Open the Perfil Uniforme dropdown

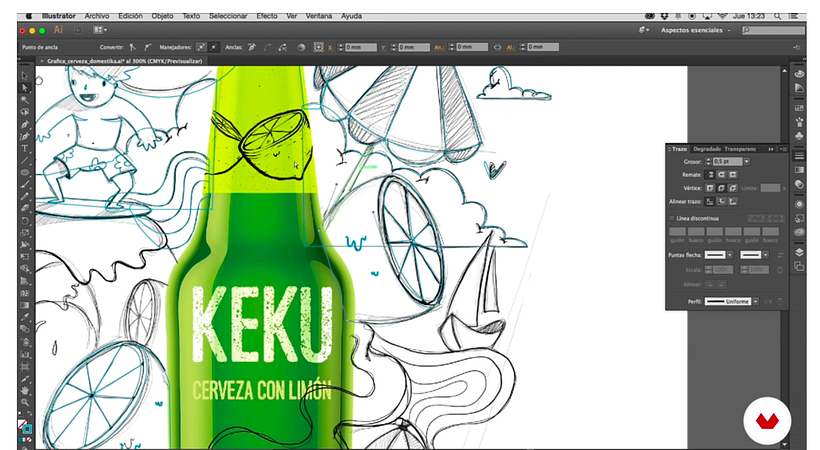pos(756,301)
